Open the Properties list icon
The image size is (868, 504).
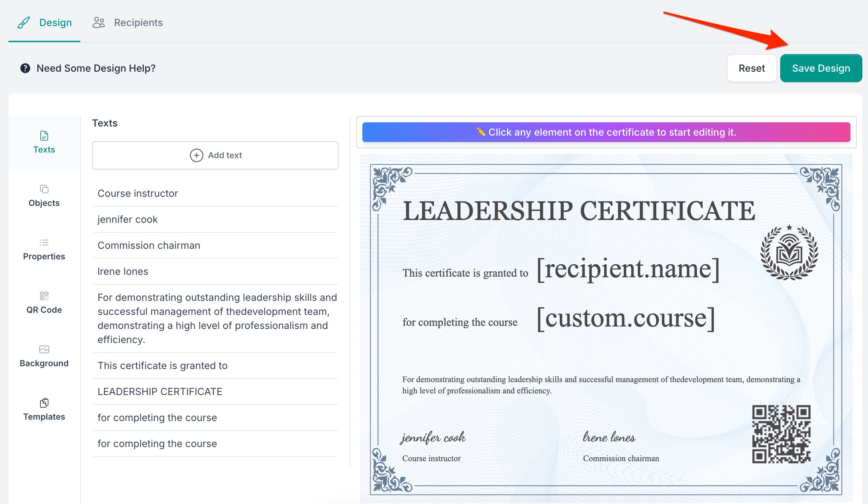coord(44,243)
